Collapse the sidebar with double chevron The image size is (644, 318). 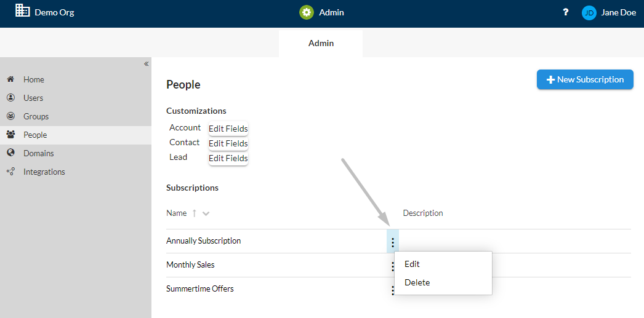[146, 63]
